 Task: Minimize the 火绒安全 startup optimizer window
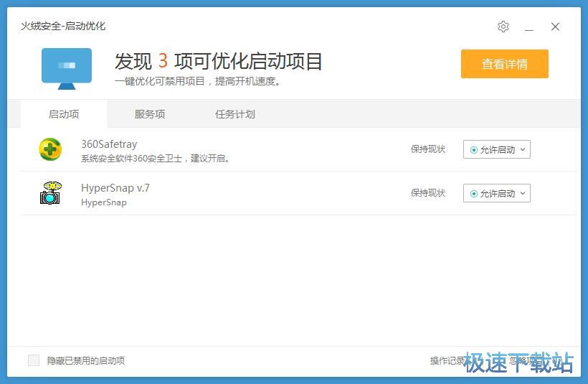pos(529,27)
